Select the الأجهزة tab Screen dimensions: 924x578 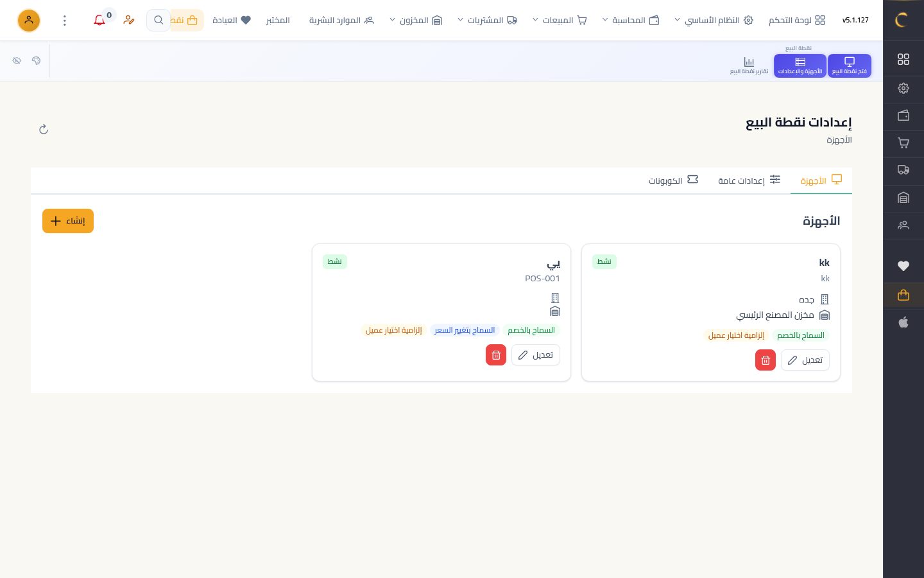coord(821,180)
